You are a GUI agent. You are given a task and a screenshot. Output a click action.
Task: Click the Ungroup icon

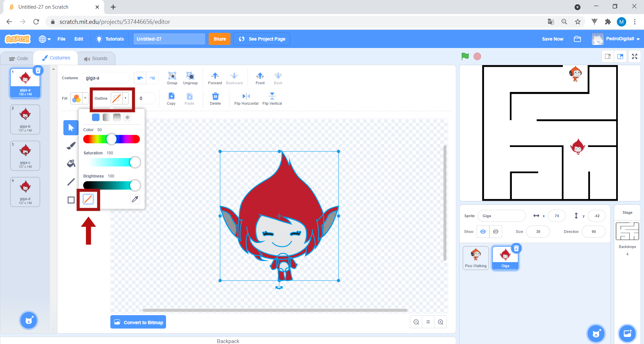tap(190, 78)
